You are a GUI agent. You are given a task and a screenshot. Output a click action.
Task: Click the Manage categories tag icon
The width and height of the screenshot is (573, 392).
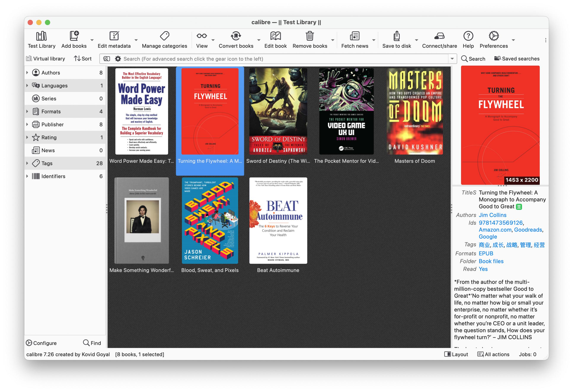click(x=164, y=36)
